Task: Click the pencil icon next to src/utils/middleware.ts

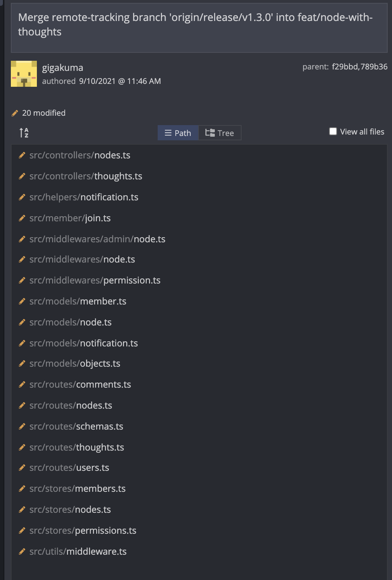Action: point(22,551)
